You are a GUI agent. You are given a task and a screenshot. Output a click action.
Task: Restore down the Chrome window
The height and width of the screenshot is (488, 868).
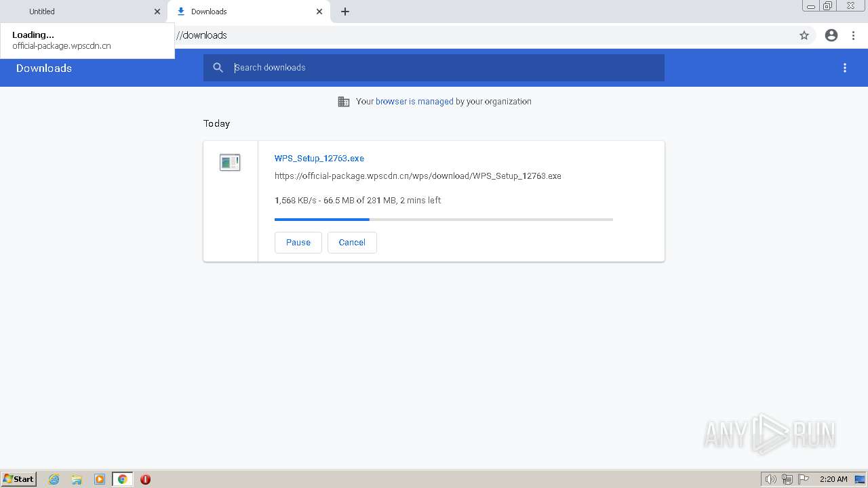(x=828, y=5)
